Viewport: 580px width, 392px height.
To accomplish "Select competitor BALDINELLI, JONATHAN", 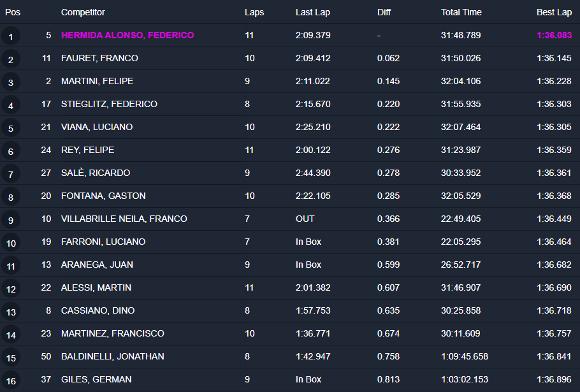I will tap(112, 356).
